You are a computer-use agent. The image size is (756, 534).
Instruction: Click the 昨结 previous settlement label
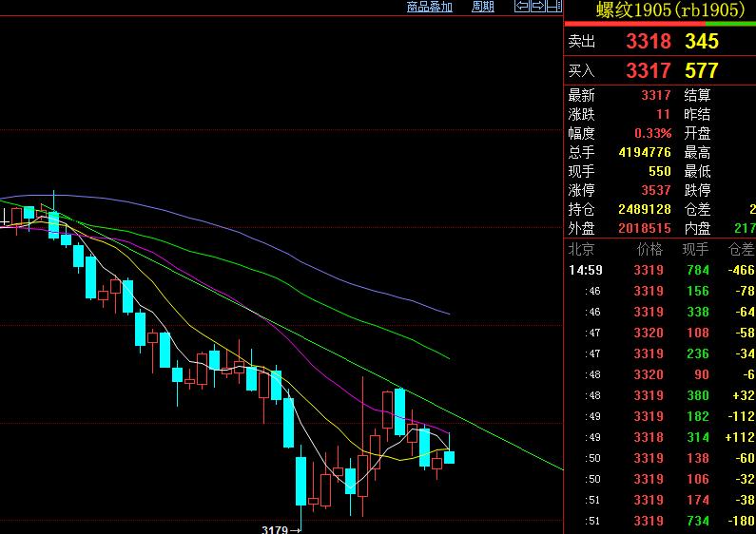point(697,114)
